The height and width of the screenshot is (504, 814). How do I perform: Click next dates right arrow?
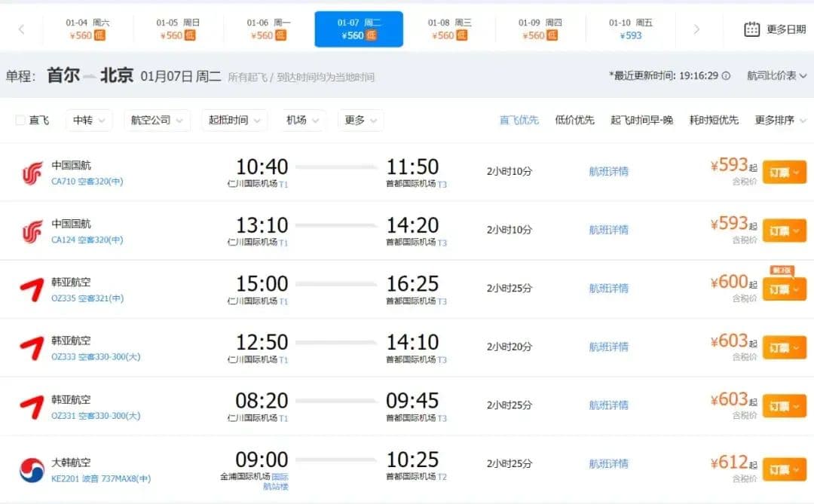[696, 29]
